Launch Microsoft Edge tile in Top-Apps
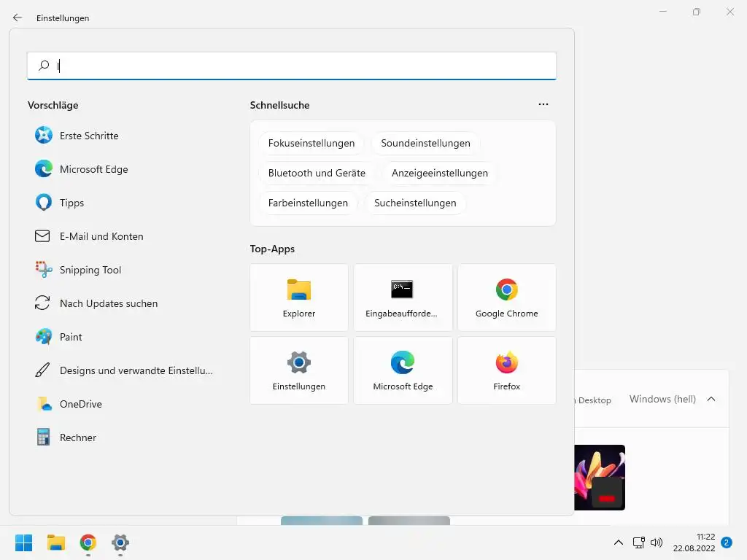 (x=403, y=370)
